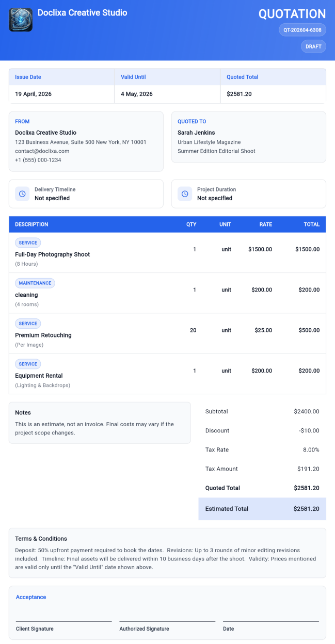
Task: Click the MAINTENANCE tag above cleaning
Action: 35,283
